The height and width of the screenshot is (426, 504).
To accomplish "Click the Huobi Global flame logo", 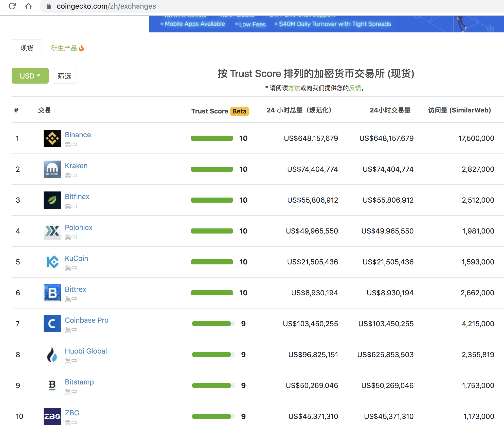I will point(52,355).
